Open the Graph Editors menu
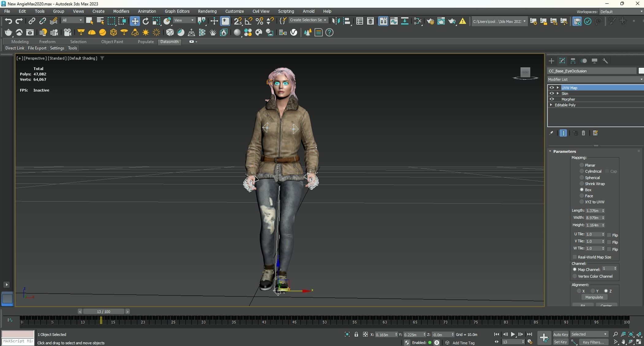This screenshot has height=346, width=644. coord(177,11)
